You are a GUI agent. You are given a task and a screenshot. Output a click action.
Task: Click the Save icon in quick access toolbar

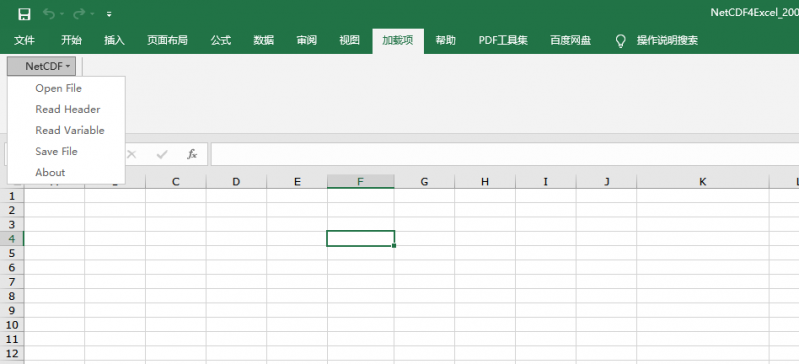coord(24,14)
